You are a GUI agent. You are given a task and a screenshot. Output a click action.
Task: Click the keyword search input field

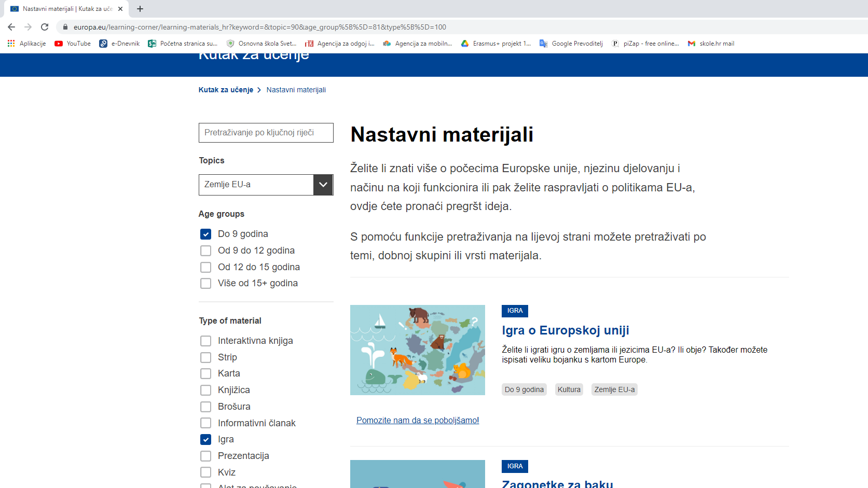(266, 133)
